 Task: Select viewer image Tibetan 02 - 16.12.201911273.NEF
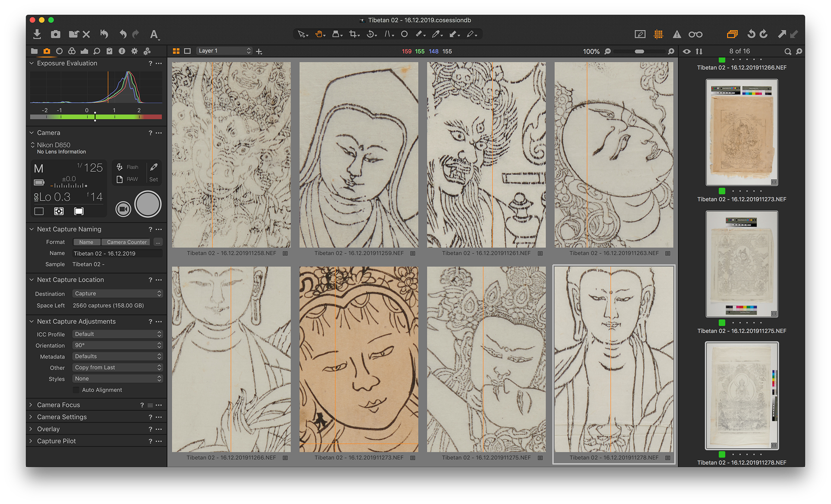[359, 359]
